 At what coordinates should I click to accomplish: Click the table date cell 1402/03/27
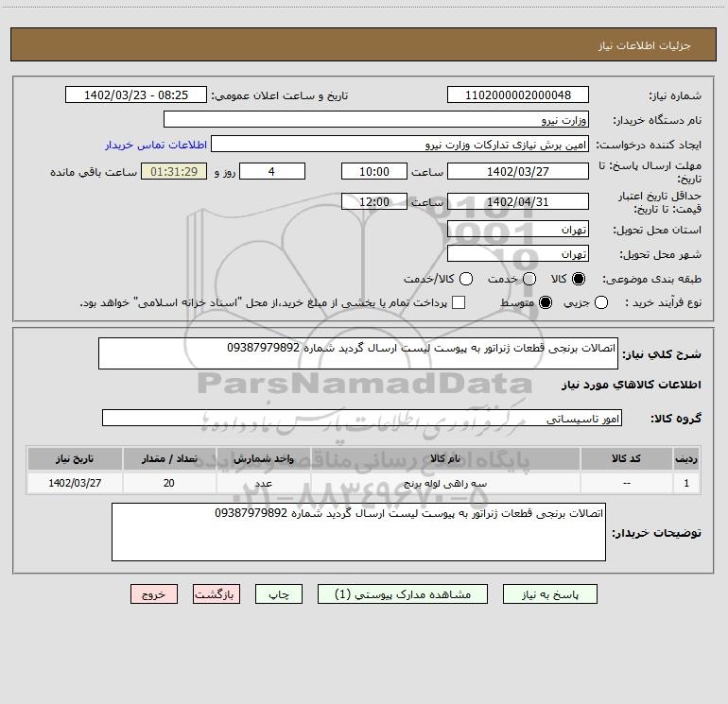pos(75,483)
